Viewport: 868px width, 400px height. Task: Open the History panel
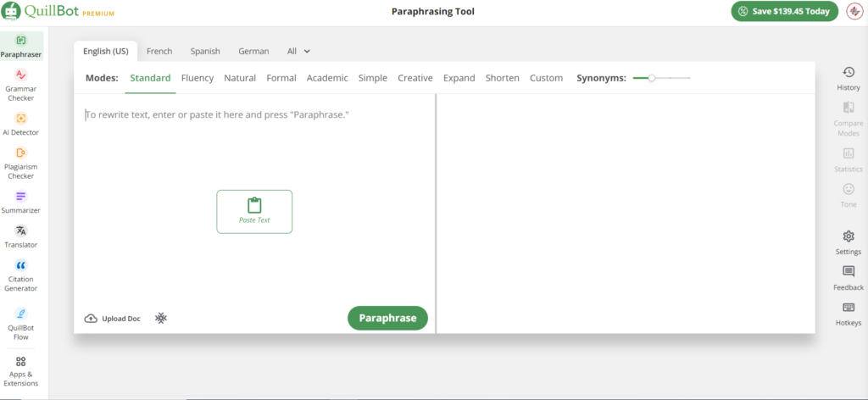click(x=848, y=79)
